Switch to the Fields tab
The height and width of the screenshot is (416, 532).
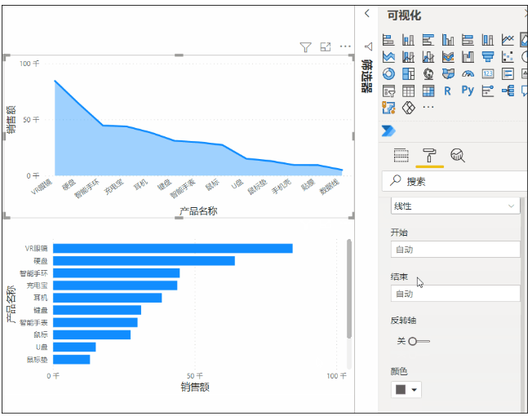click(x=401, y=156)
